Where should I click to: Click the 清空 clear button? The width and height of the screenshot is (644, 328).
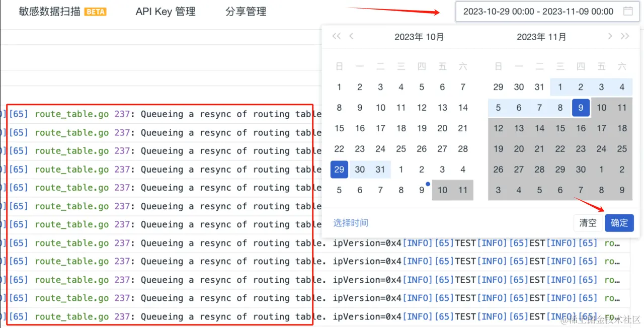tap(588, 223)
